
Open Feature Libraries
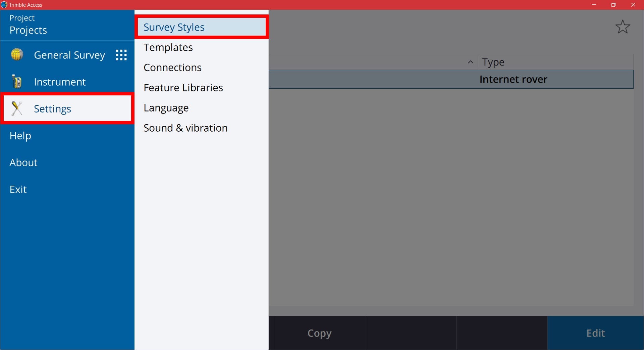(x=201, y=88)
